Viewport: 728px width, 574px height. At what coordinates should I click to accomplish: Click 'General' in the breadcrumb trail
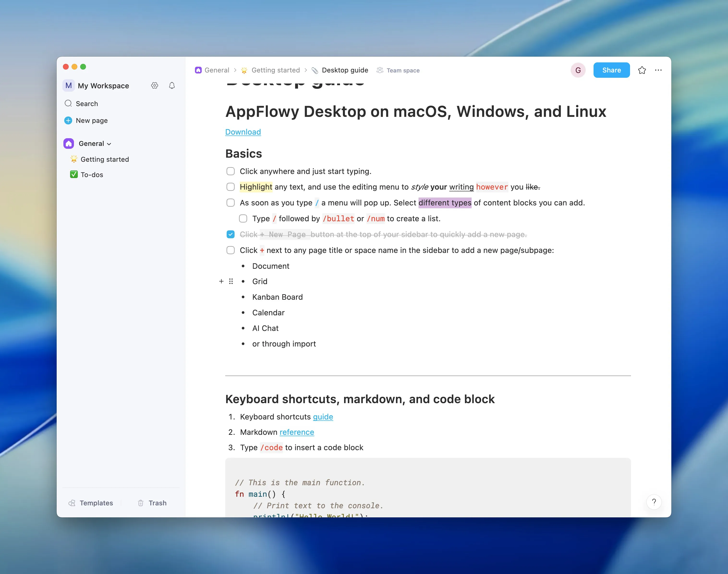click(x=217, y=70)
